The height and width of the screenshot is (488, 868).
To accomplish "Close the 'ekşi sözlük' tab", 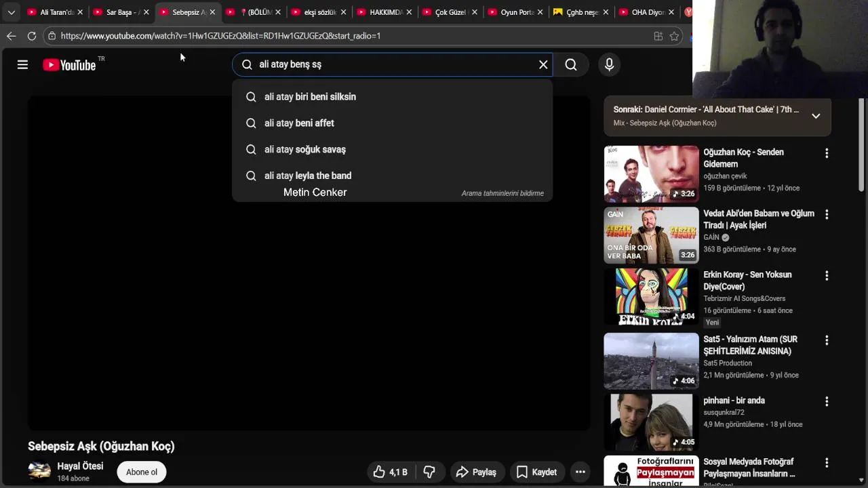I will (x=343, y=12).
